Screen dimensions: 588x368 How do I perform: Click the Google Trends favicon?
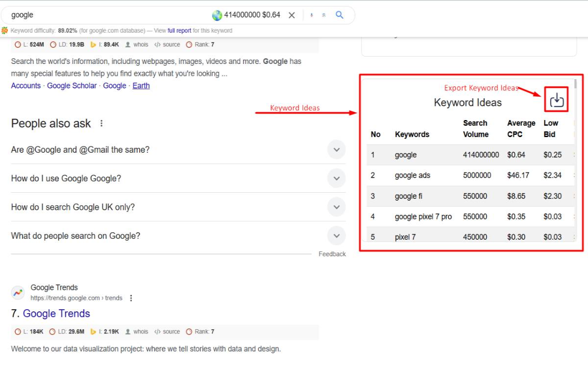point(17,293)
